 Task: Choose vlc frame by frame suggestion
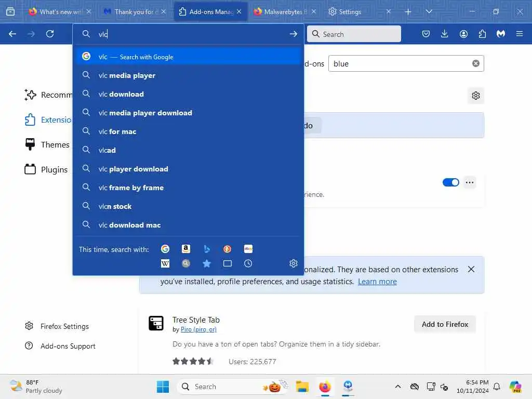pyautogui.click(x=188, y=188)
